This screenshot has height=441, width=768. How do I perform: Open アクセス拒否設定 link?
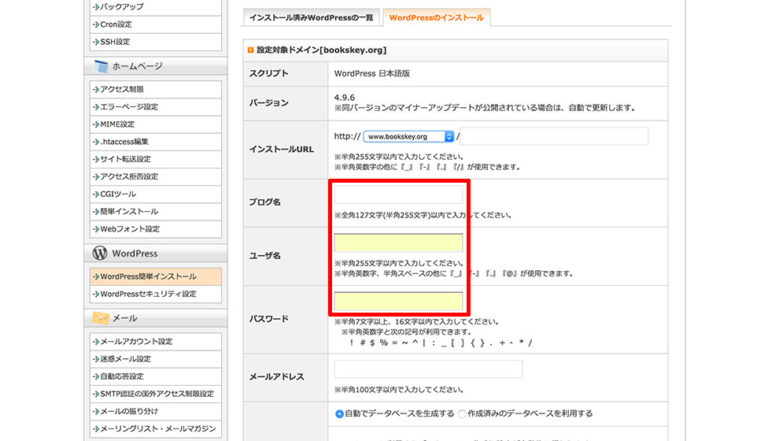[x=129, y=176]
